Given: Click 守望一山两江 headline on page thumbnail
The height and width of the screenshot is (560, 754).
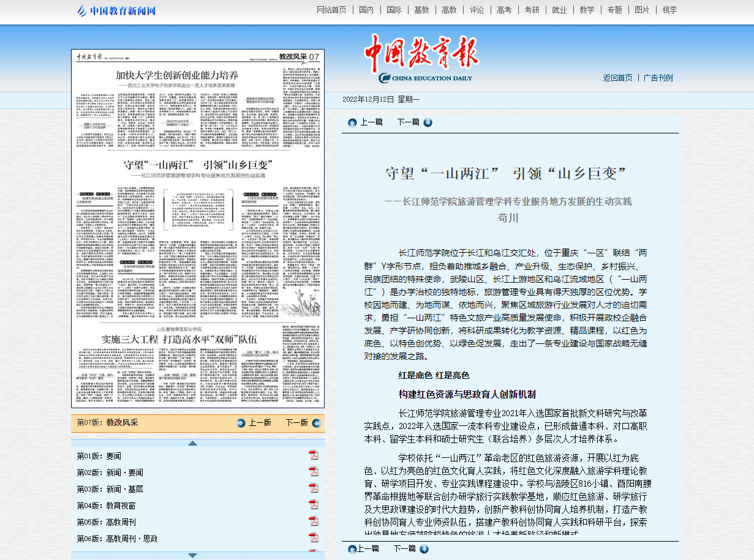Looking at the screenshot, I should pos(198,165).
